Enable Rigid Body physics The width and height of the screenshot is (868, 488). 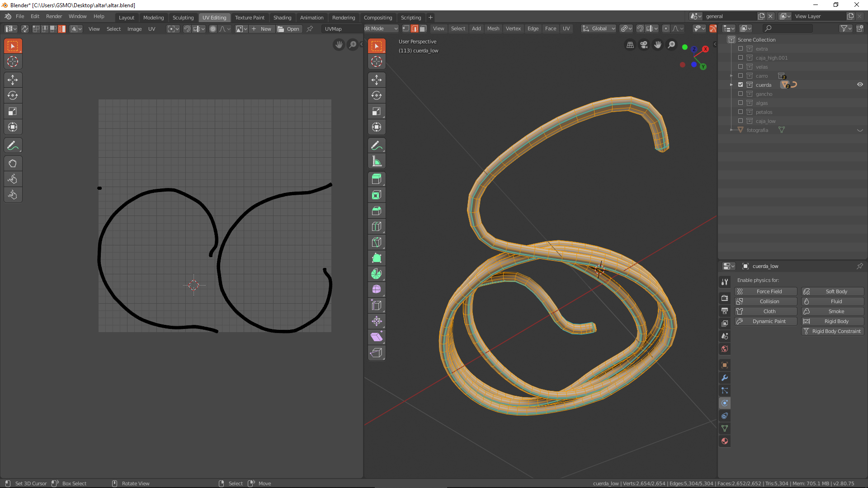point(832,321)
